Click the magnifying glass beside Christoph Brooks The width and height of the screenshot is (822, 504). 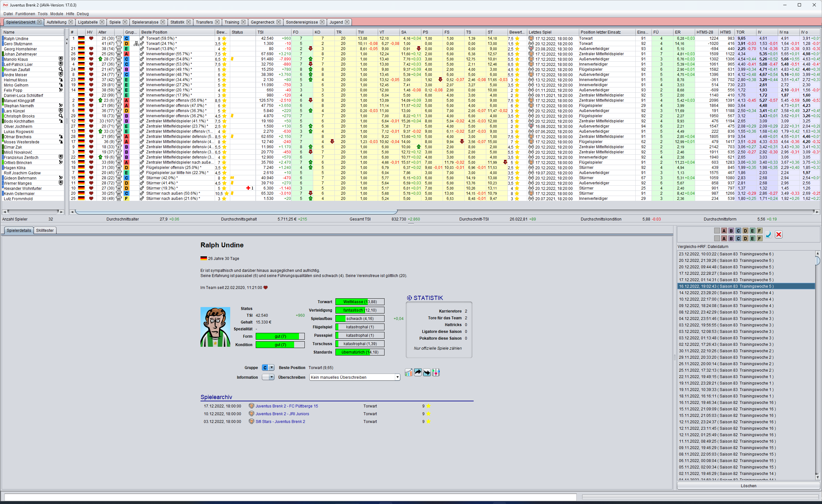click(x=61, y=116)
